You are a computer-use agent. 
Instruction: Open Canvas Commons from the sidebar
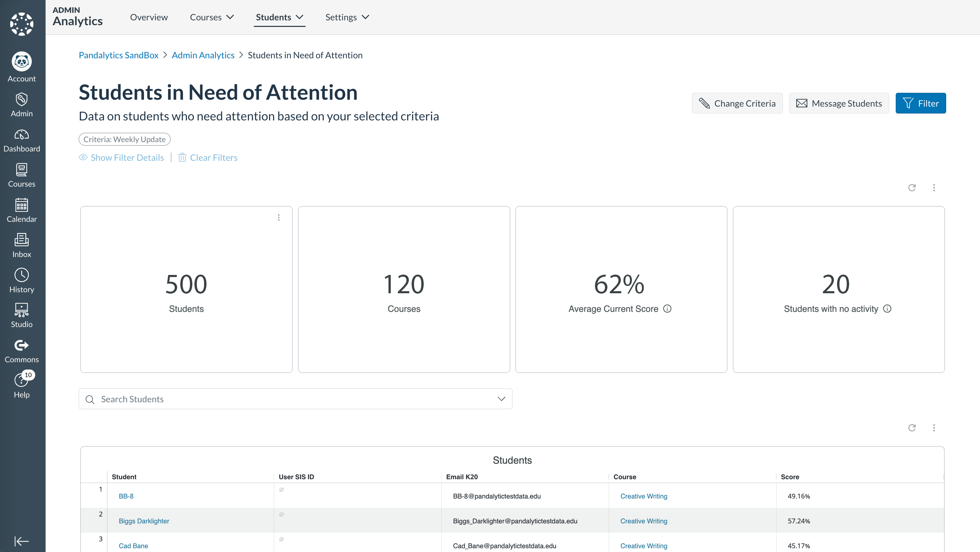[21, 350]
